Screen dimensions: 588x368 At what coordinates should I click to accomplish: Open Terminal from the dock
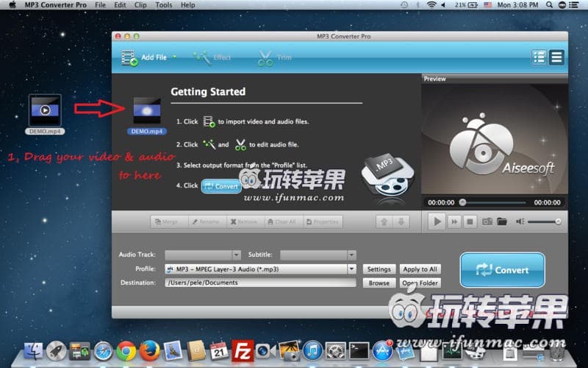pyautogui.click(x=359, y=351)
